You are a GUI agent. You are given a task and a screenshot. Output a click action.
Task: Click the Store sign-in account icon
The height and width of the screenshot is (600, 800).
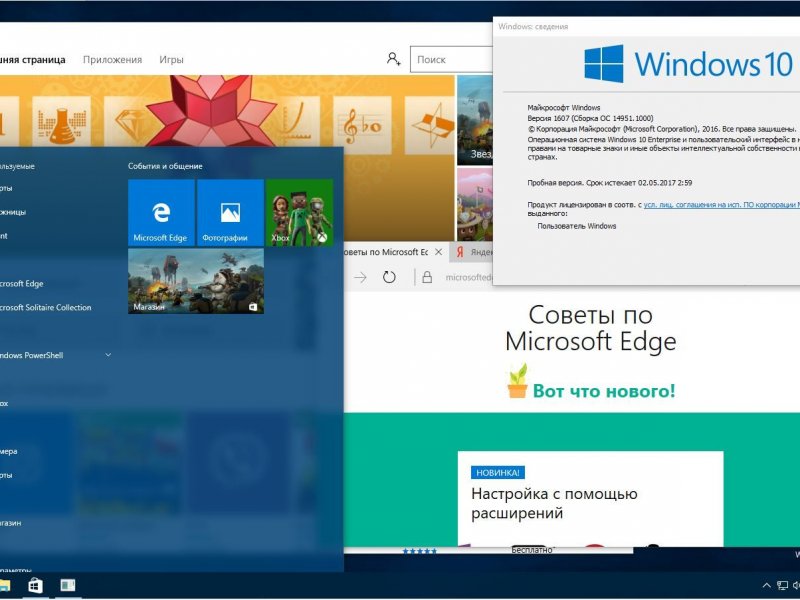click(x=393, y=59)
